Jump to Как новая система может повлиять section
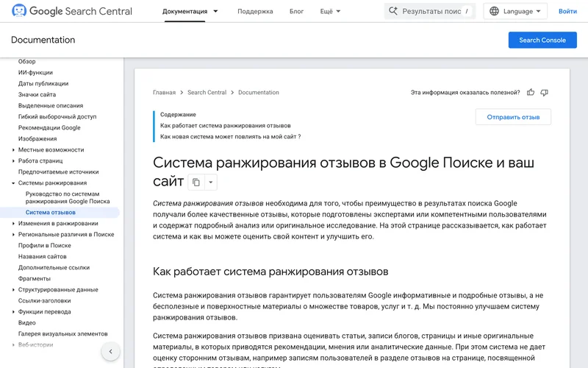The height and width of the screenshot is (368, 588). click(230, 137)
